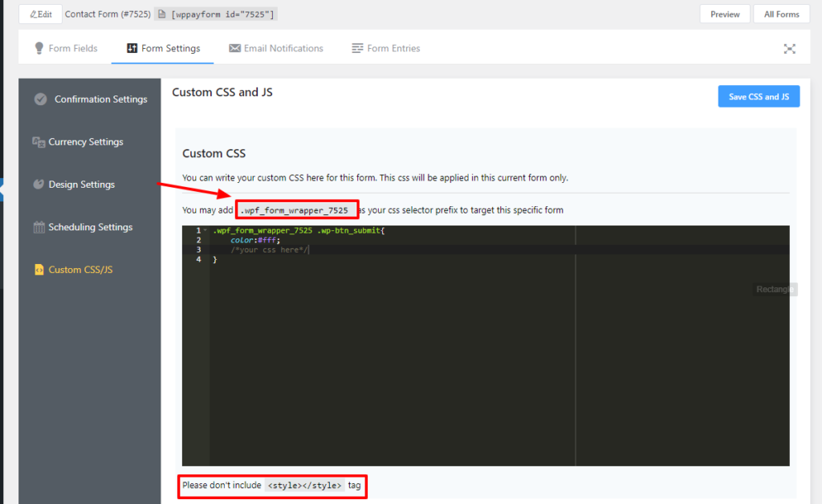Screen dimensions: 822x504
Task: Click the Scheduling Settings calendar icon
Action: [x=38, y=227]
